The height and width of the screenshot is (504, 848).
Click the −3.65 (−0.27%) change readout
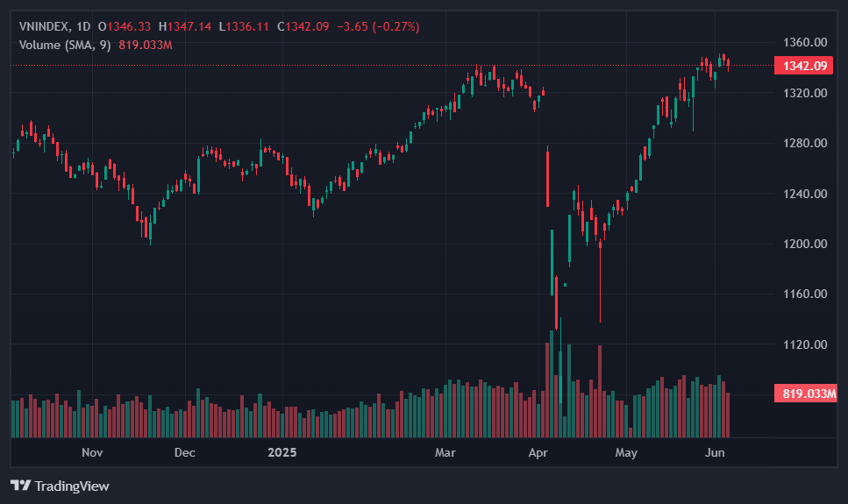(378, 26)
